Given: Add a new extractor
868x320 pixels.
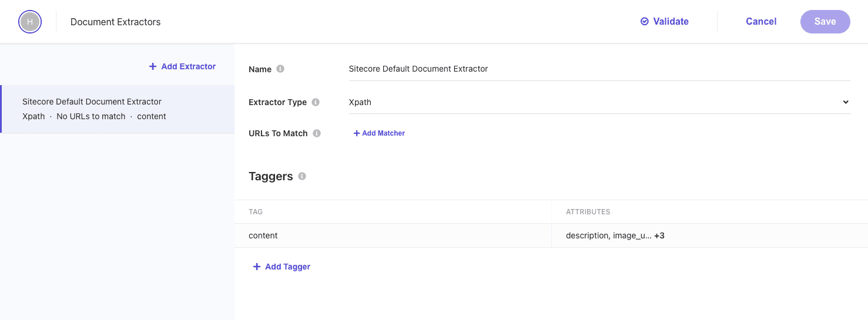Looking at the screenshot, I should click(182, 66).
